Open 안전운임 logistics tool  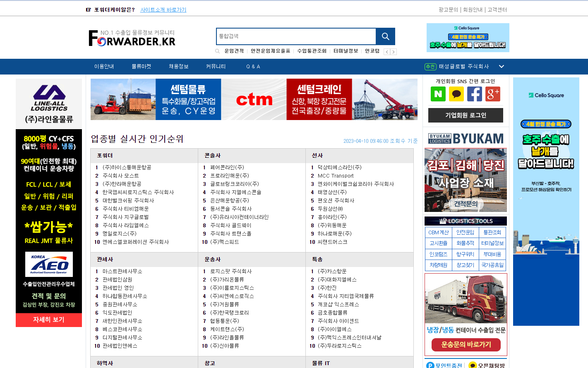click(x=465, y=233)
